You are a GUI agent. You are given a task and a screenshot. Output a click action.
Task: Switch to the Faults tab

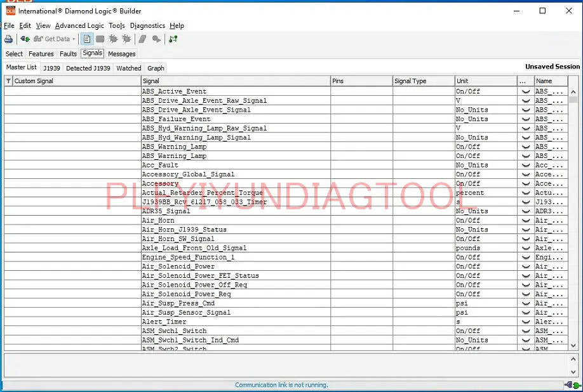pyautogui.click(x=68, y=54)
